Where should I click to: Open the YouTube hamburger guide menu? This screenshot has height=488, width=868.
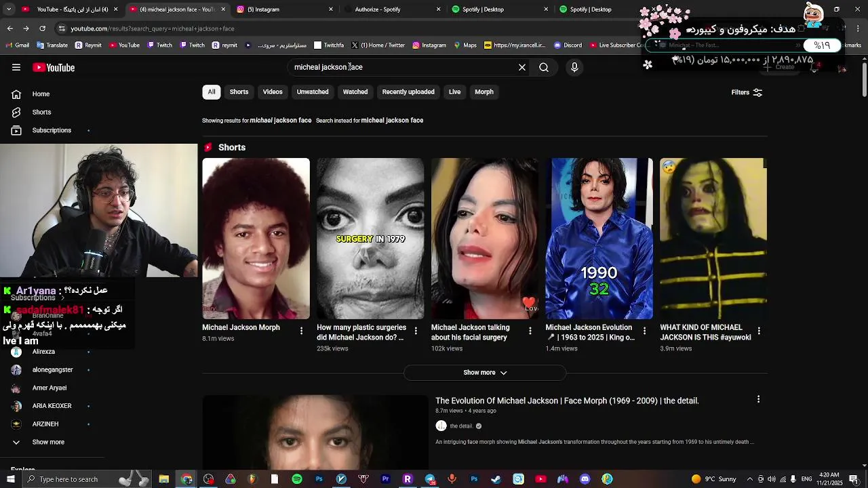pyautogui.click(x=16, y=67)
